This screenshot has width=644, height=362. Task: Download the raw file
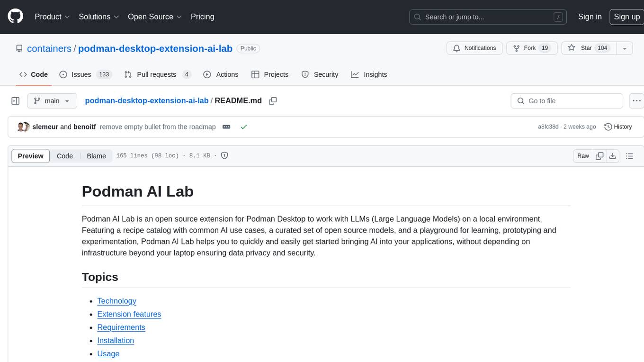tap(613, 156)
